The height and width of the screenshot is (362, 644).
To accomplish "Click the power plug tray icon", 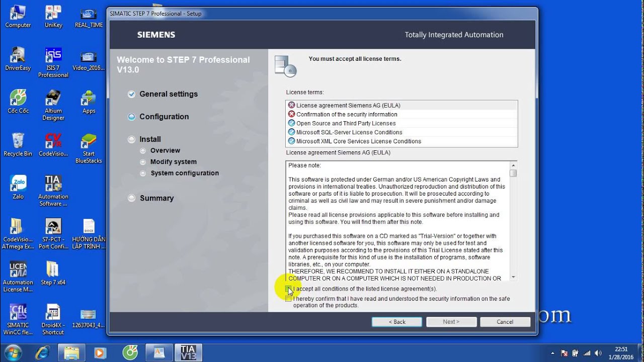I will coord(576,353).
